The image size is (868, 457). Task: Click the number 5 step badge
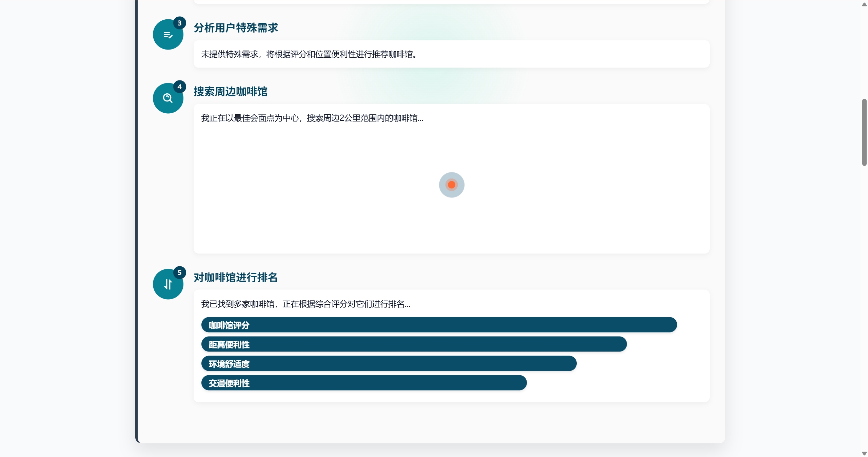(x=179, y=272)
